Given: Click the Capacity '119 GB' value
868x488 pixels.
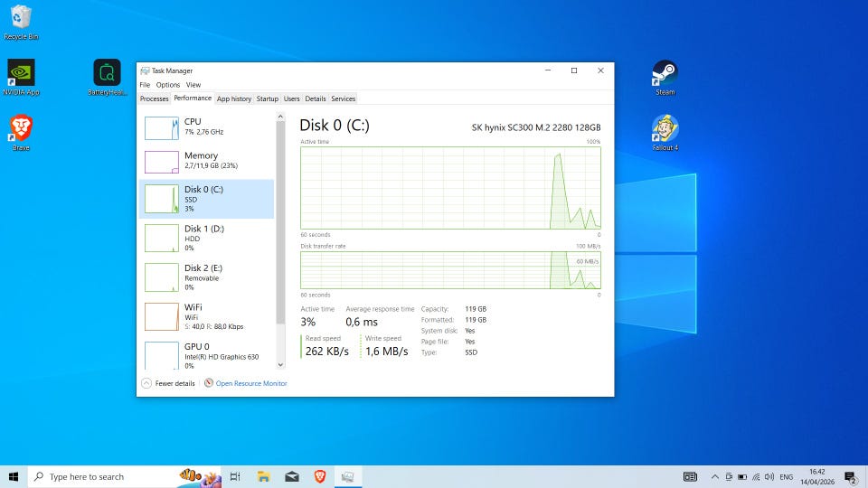Looking at the screenshot, I should pos(476,309).
